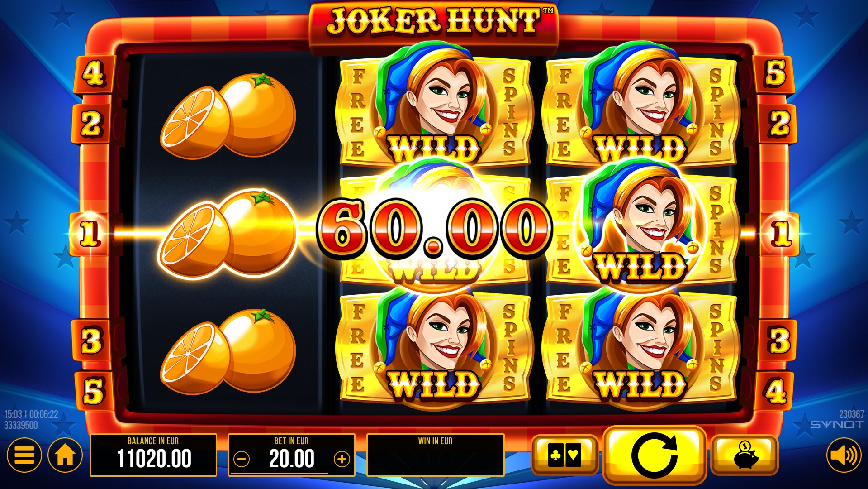The image size is (868, 489).
Task: Decrease the bet with minus button
Action: (242, 460)
